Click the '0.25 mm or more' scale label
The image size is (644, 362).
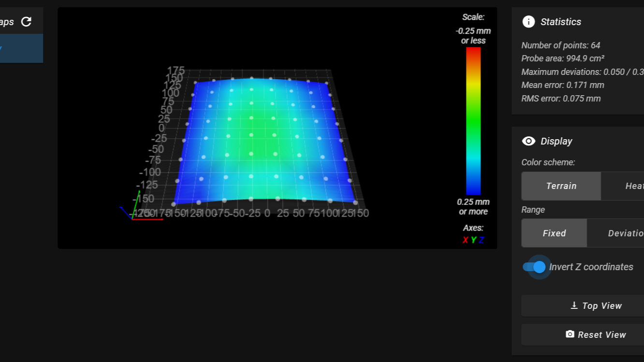click(x=473, y=207)
